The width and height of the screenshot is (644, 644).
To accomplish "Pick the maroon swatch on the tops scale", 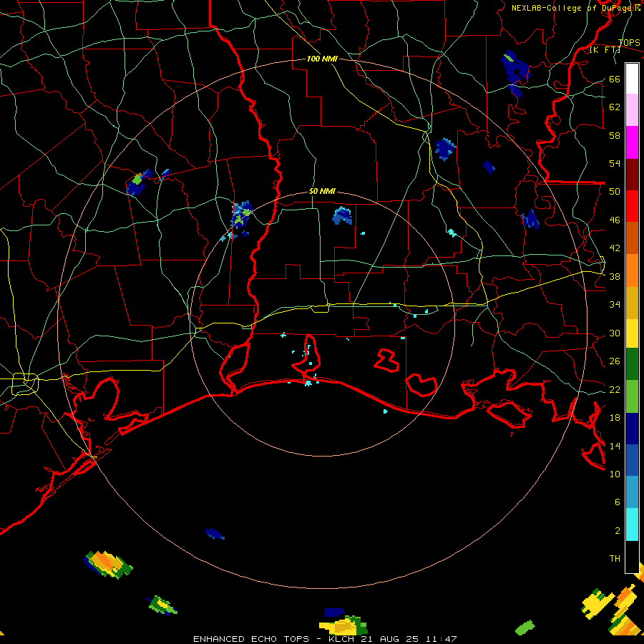I will pos(632,175).
